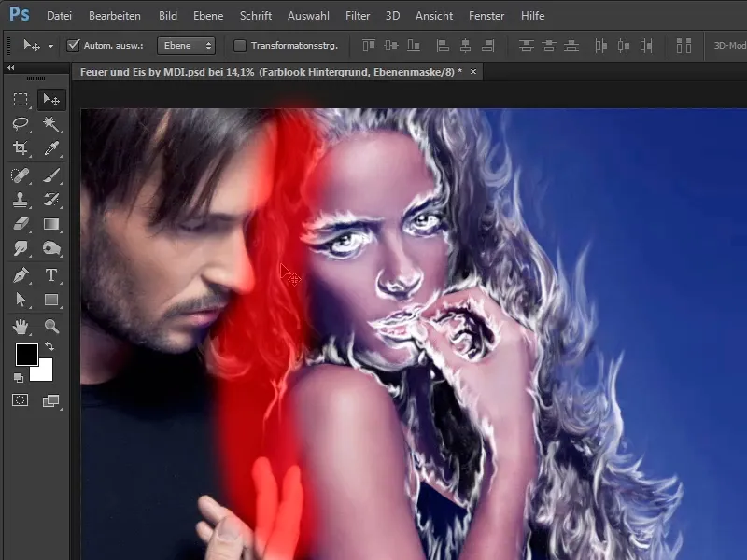This screenshot has height=560, width=747.
Task: Distribute horizontal centers of layers
Action: 624,46
